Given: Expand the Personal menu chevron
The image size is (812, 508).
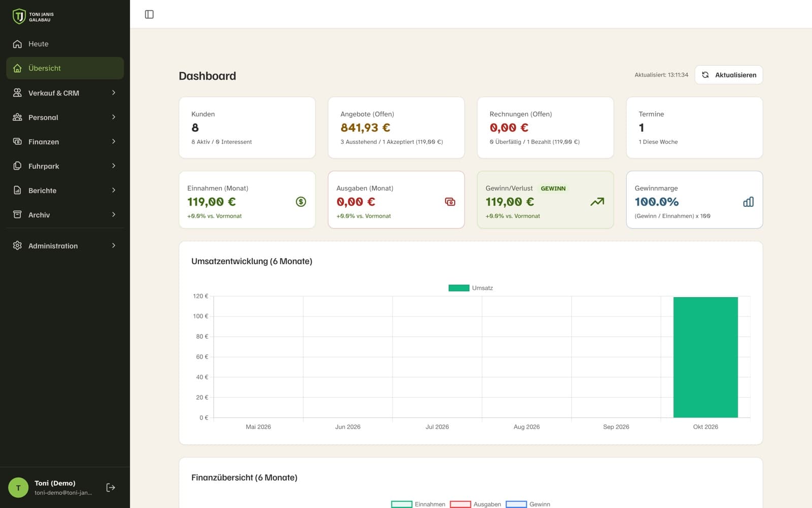Looking at the screenshot, I should (x=114, y=117).
